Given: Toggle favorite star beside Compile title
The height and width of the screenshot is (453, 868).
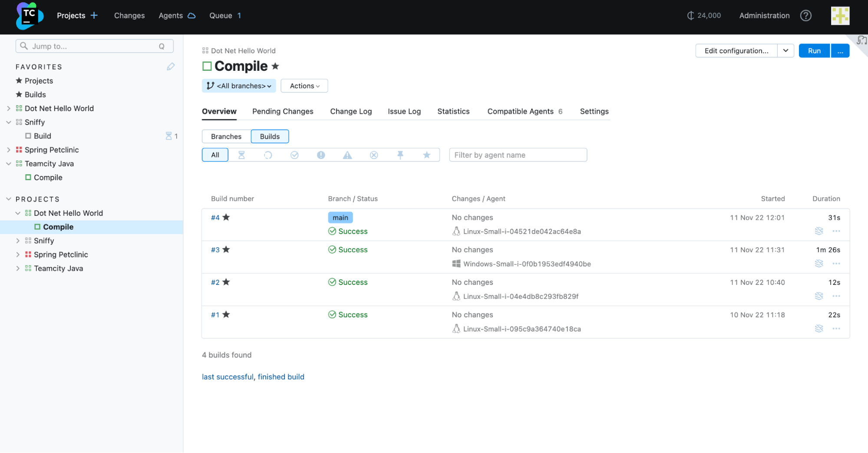Looking at the screenshot, I should tap(275, 66).
